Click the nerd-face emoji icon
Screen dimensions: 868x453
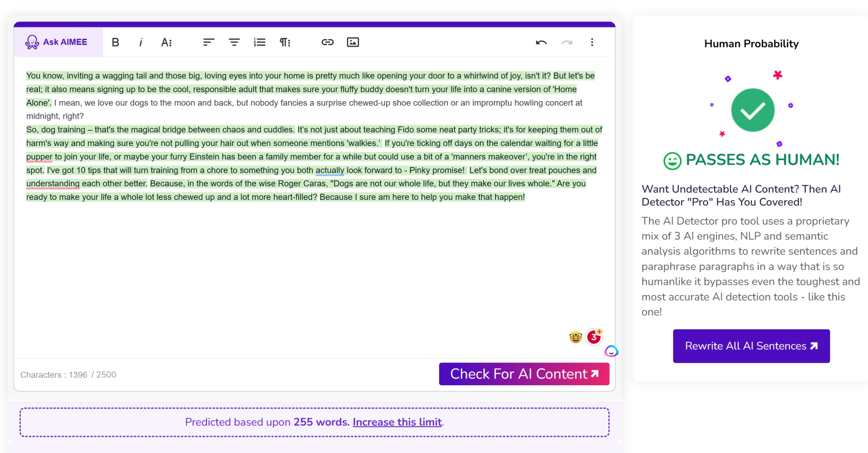[x=575, y=337]
